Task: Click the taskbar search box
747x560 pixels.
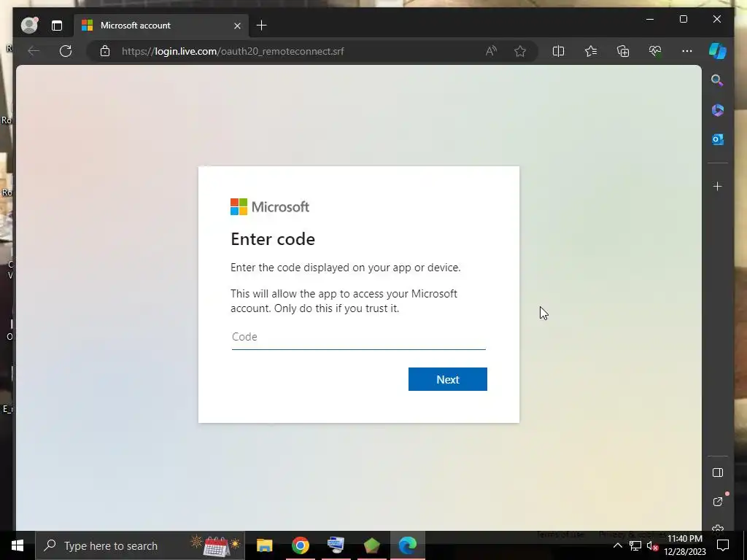Action: (140, 545)
